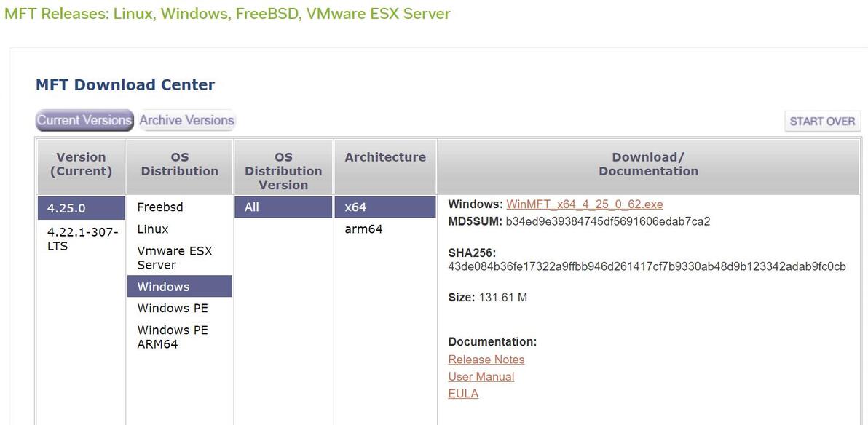
Task: Select Freebsd OS distribution
Action: point(160,207)
